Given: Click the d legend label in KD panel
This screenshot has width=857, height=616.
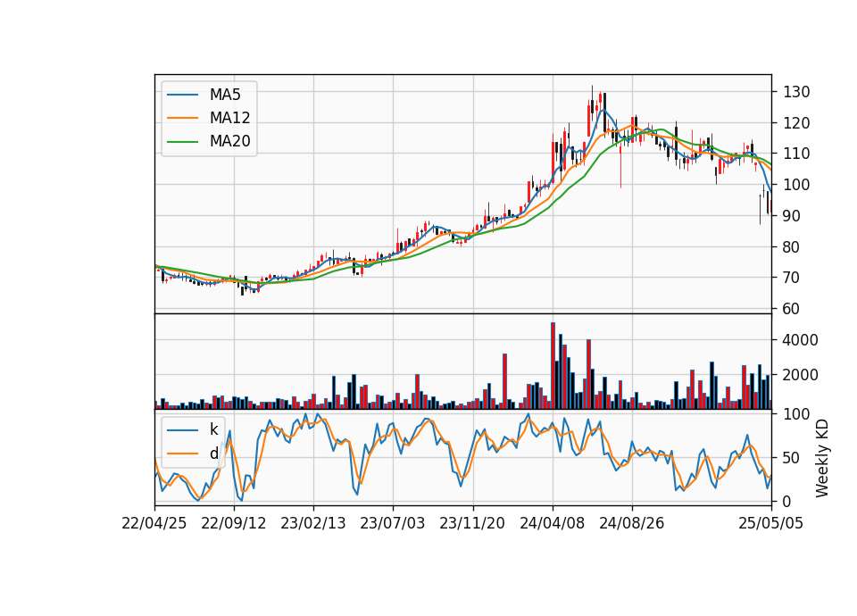Looking at the screenshot, I should [x=213, y=454].
